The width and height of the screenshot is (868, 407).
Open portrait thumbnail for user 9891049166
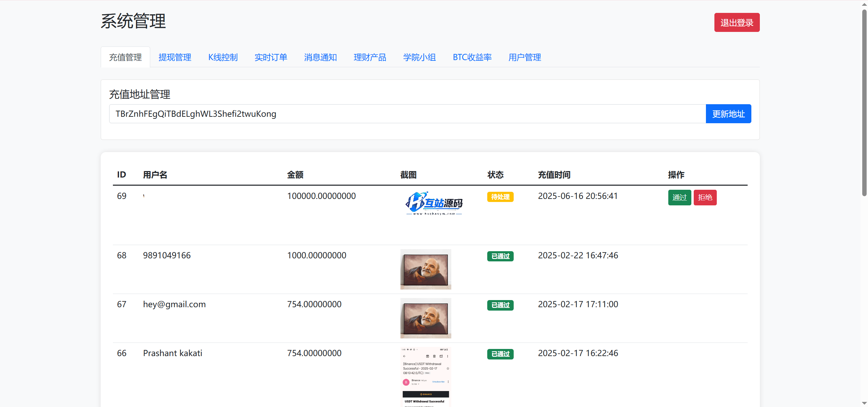point(426,269)
